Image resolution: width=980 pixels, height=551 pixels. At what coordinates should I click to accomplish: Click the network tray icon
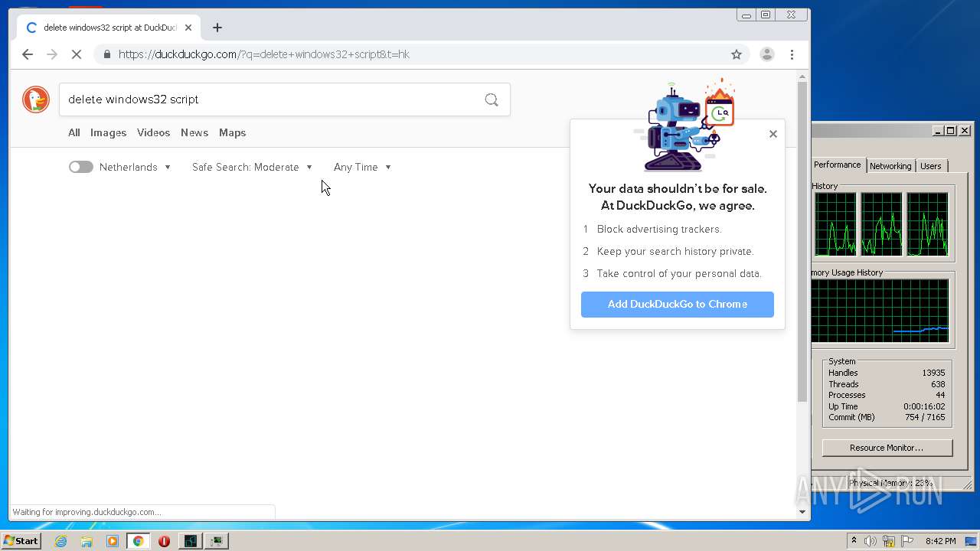[889, 541]
